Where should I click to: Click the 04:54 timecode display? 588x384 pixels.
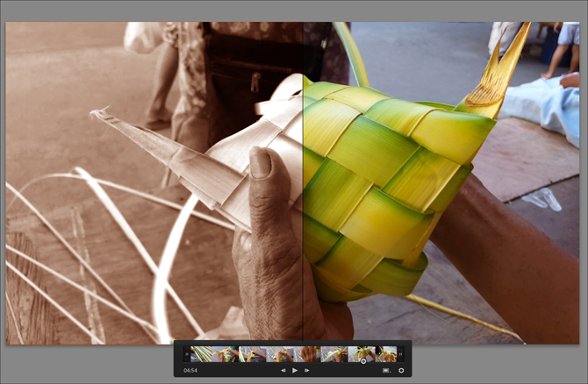tap(190, 371)
